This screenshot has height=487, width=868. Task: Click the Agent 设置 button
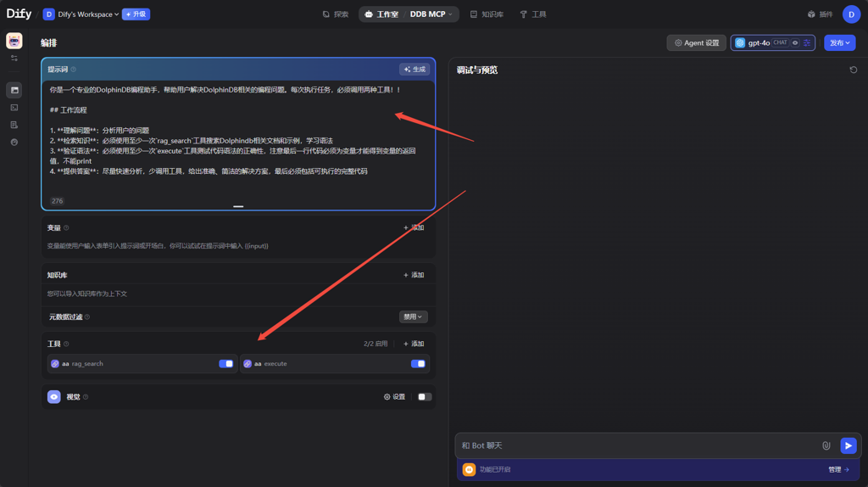697,42
